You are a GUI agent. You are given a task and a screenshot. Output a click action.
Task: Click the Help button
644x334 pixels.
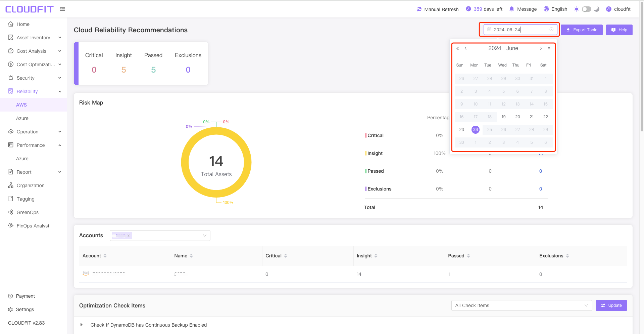click(x=619, y=30)
